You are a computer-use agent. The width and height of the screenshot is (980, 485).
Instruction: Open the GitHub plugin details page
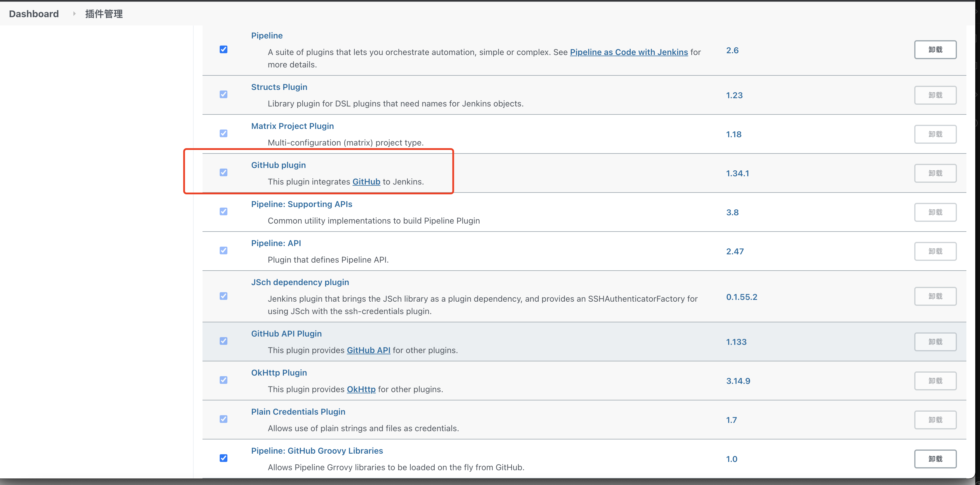pos(278,165)
